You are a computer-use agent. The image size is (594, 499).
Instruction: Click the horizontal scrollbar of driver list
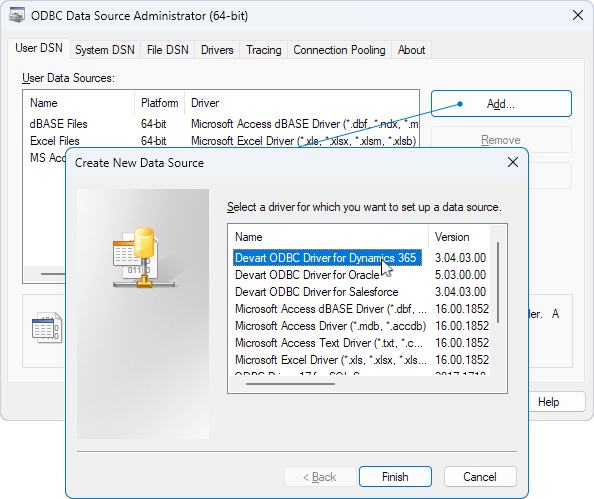(x=290, y=384)
